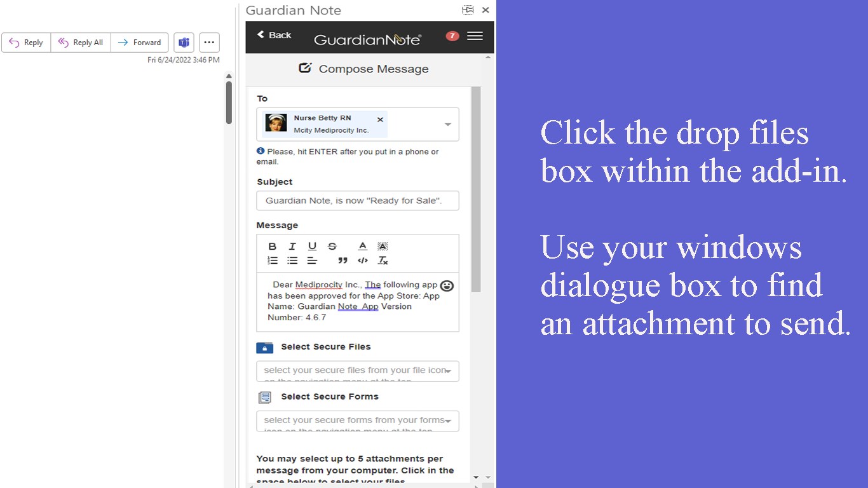868x488 pixels.
Task: Open the 7 notifications badge
Action: click(452, 36)
